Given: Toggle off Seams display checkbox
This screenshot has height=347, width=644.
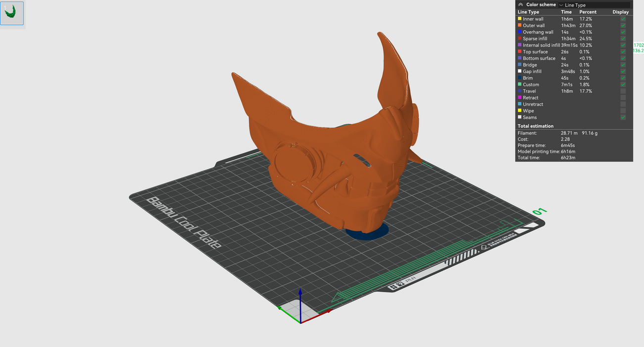Looking at the screenshot, I should pos(623,117).
